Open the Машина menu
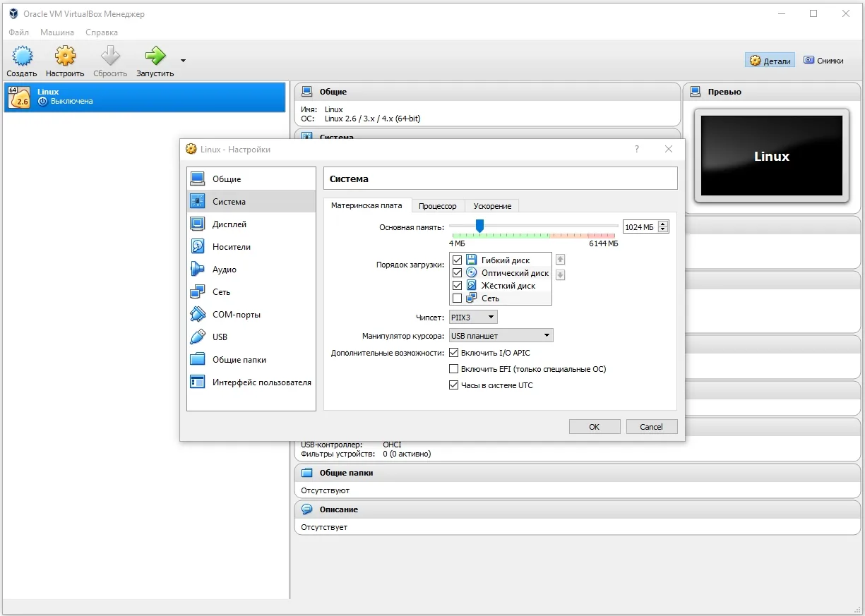This screenshot has width=865, height=616. [57, 32]
